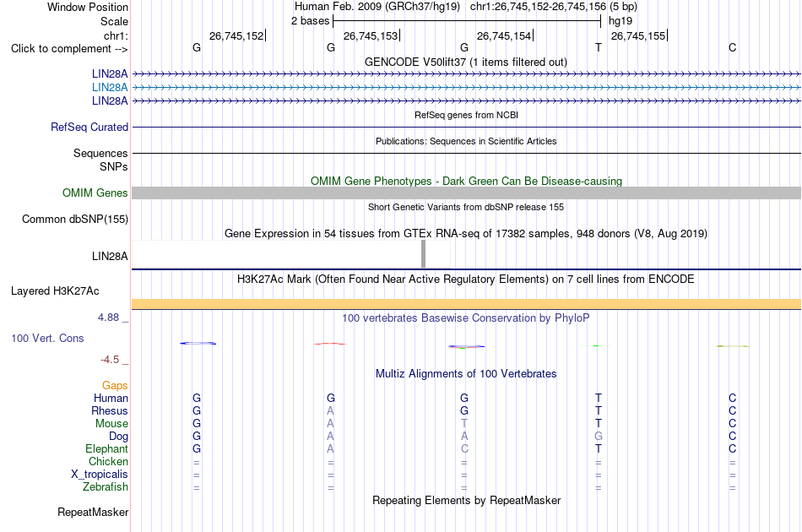Open the 'RefSeq genes from NCBI' track title
802x532 pixels.
tap(466, 115)
